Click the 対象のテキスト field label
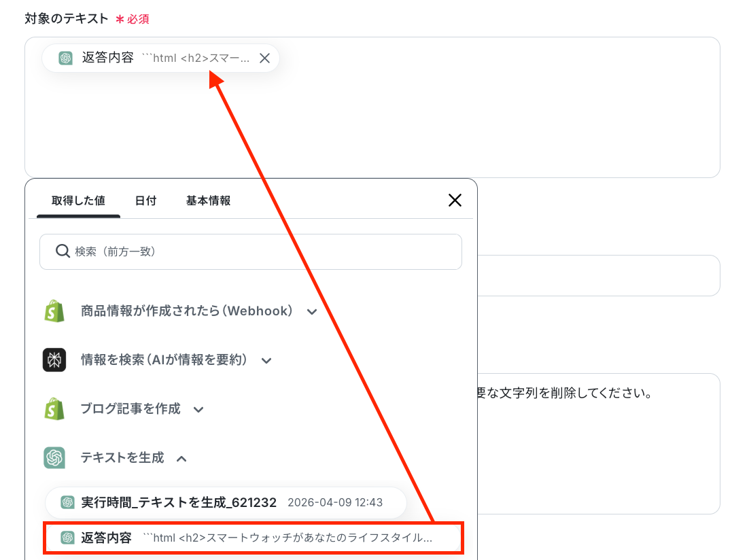The image size is (749, 560). tap(67, 18)
